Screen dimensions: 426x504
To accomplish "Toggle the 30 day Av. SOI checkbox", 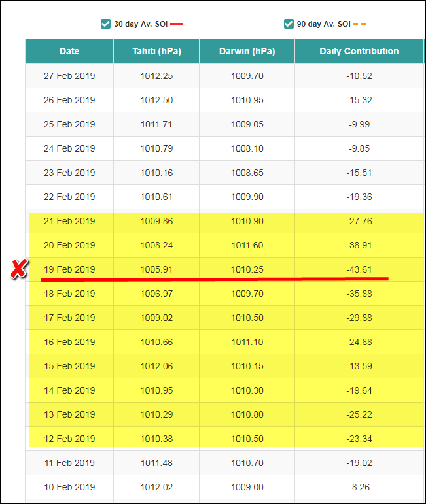I will tap(105, 24).
